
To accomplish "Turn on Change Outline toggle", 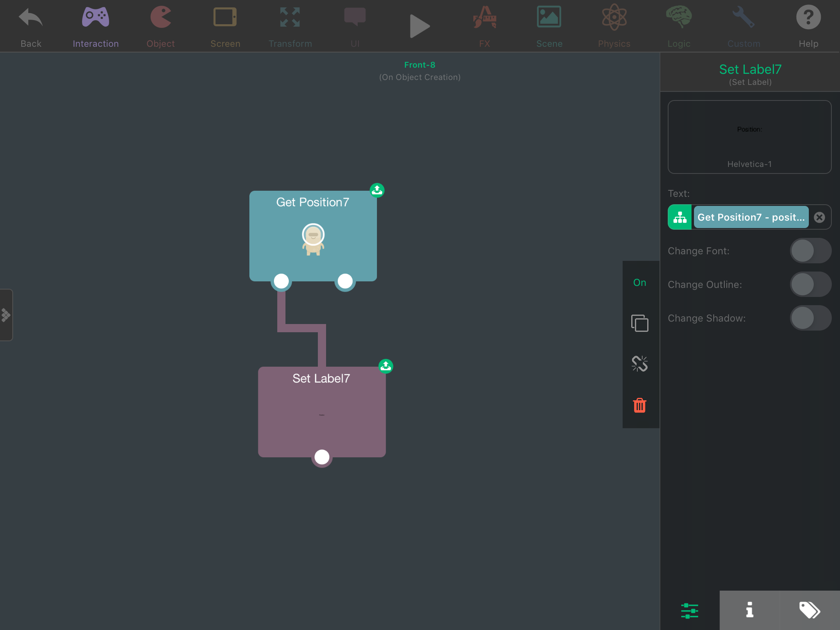I will [x=810, y=284].
